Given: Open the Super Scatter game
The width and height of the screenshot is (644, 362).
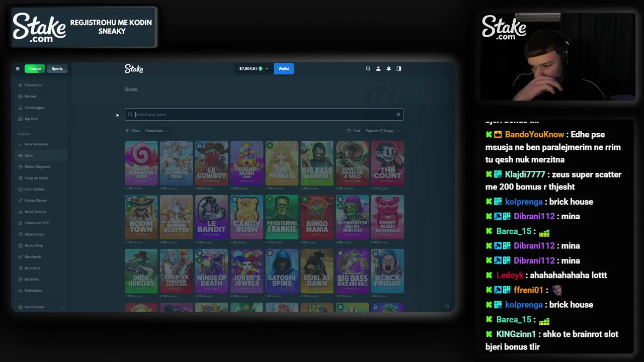Looking at the screenshot, I should (176, 217).
